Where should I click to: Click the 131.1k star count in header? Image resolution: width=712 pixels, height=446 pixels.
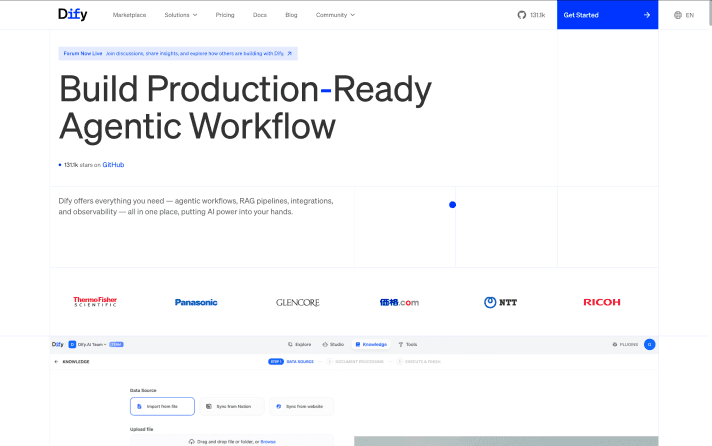[538, 15]
